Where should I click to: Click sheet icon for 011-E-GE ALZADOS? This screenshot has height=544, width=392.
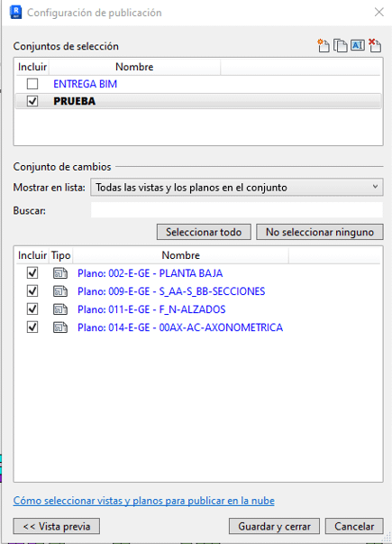(60, 309)
